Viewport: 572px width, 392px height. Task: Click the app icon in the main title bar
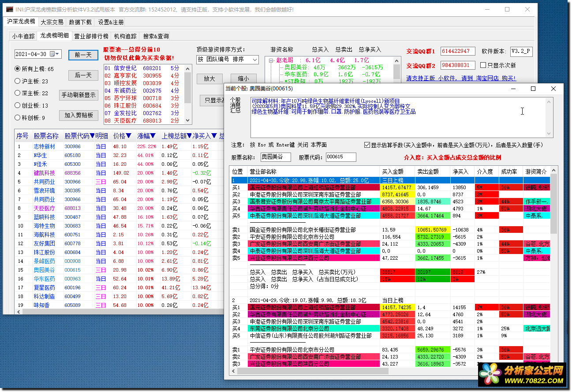(x=10, y=9)
